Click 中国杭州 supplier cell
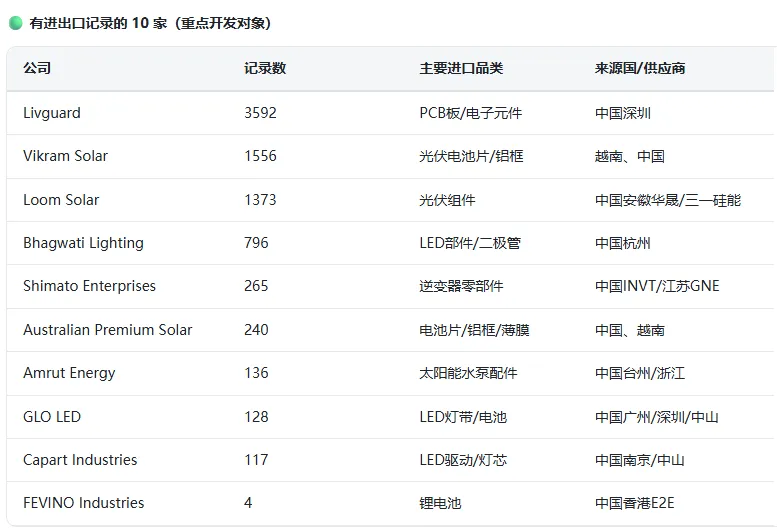777x531 pixels. tap(622, 243)
